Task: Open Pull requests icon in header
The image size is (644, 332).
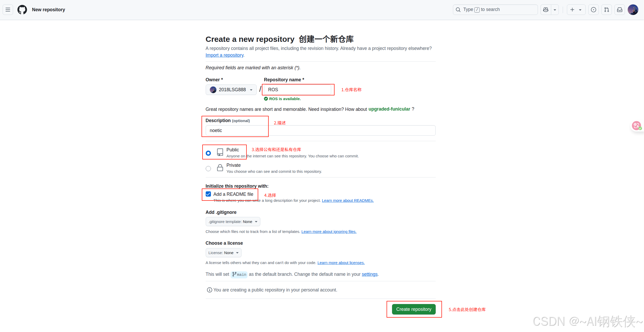Action: [607, 10]
